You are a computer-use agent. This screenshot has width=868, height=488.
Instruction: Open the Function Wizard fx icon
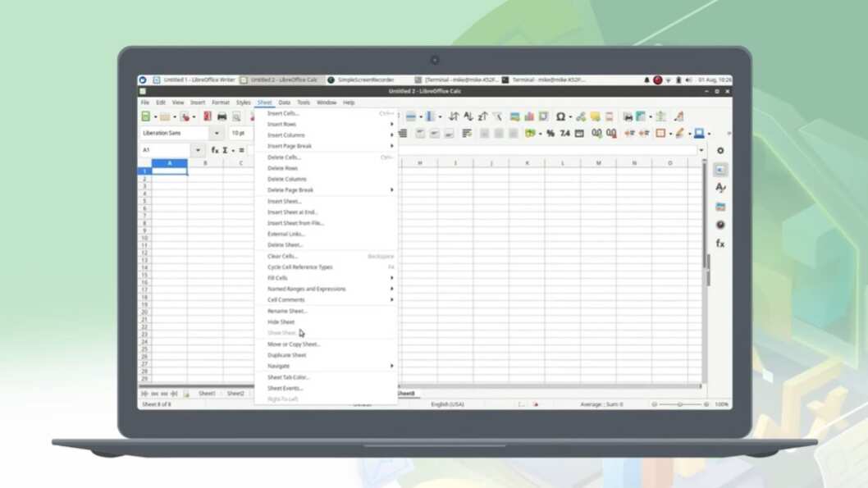(x=215, y=151)
